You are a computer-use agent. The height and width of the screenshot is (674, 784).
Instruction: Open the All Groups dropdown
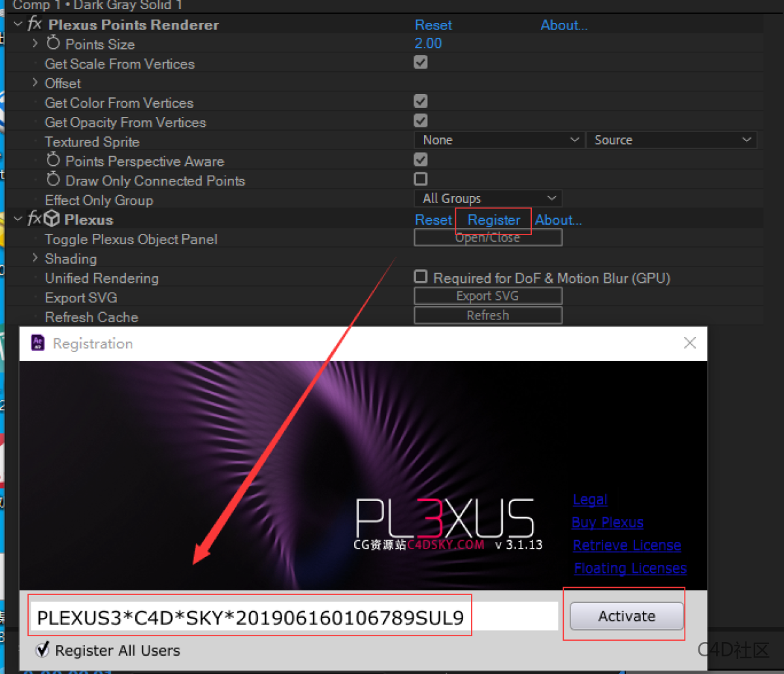487,198
